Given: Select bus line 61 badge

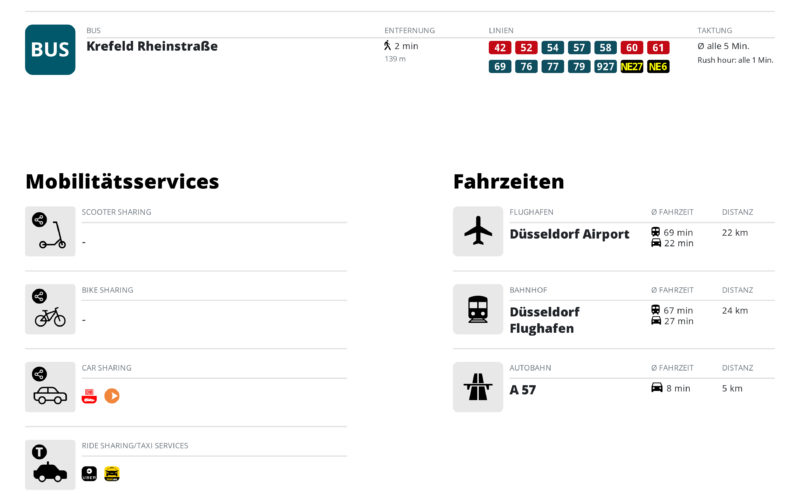Looking at the screenshot, I should click(658, 48).
